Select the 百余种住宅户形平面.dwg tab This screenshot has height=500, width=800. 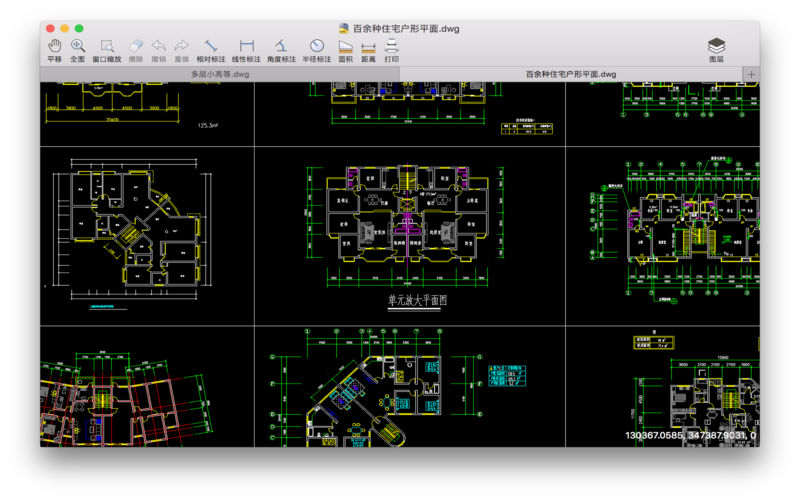coord(571,74)
